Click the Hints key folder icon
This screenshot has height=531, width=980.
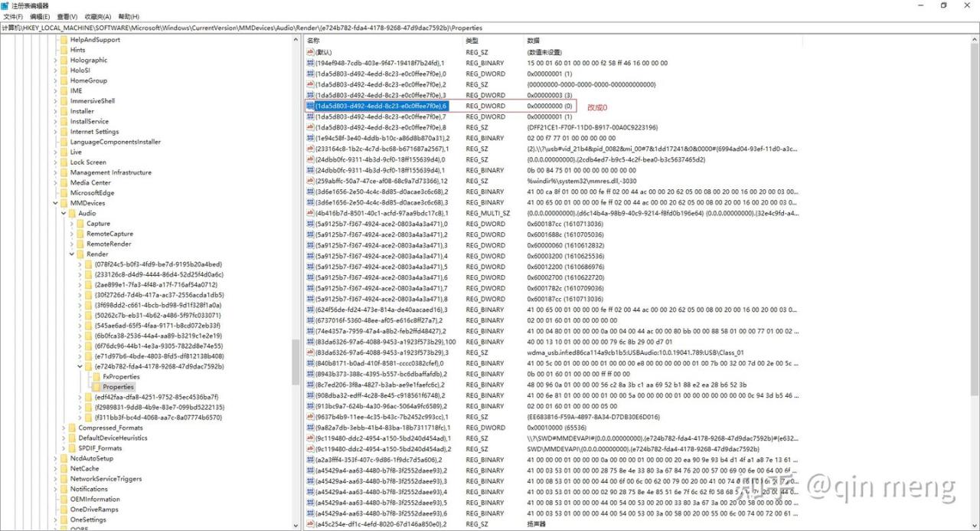64,50
